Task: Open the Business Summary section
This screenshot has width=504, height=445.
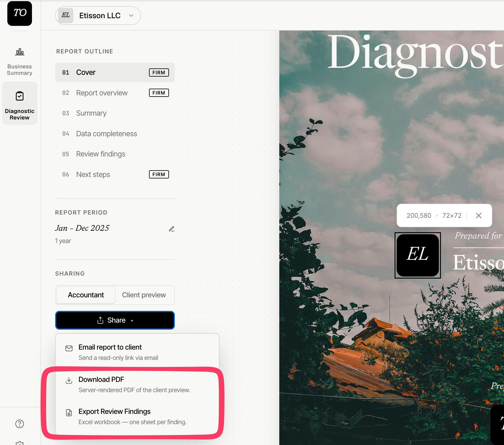Action: 20,61
